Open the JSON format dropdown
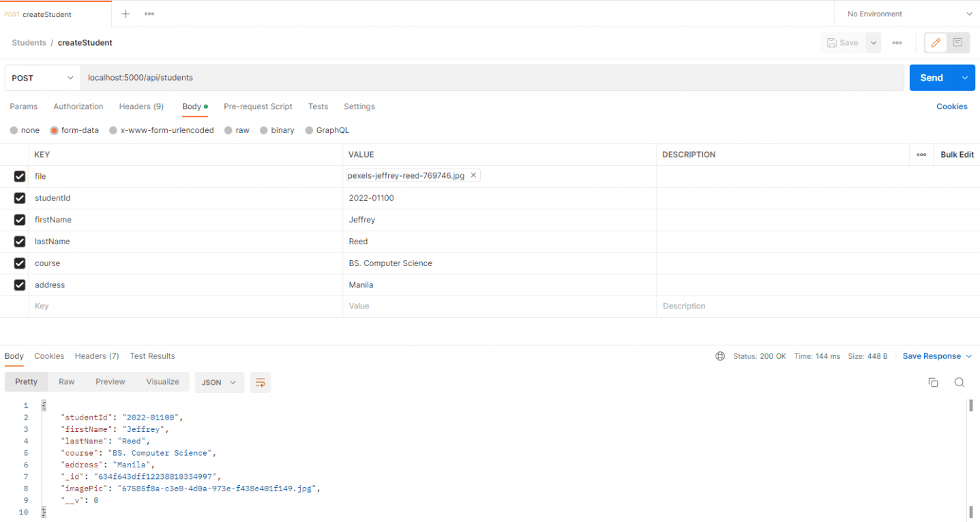Viewport: 980px width, 522px height. click(219, 382)
